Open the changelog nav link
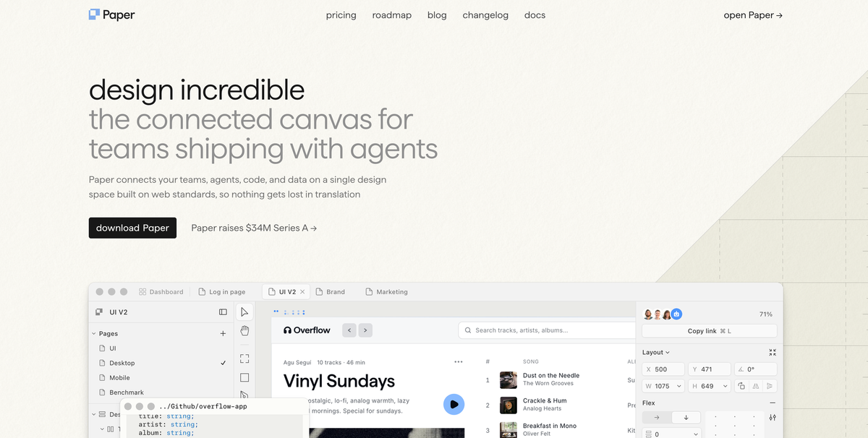868x438 pixels. pyautogui.click(x=485, y=15)
